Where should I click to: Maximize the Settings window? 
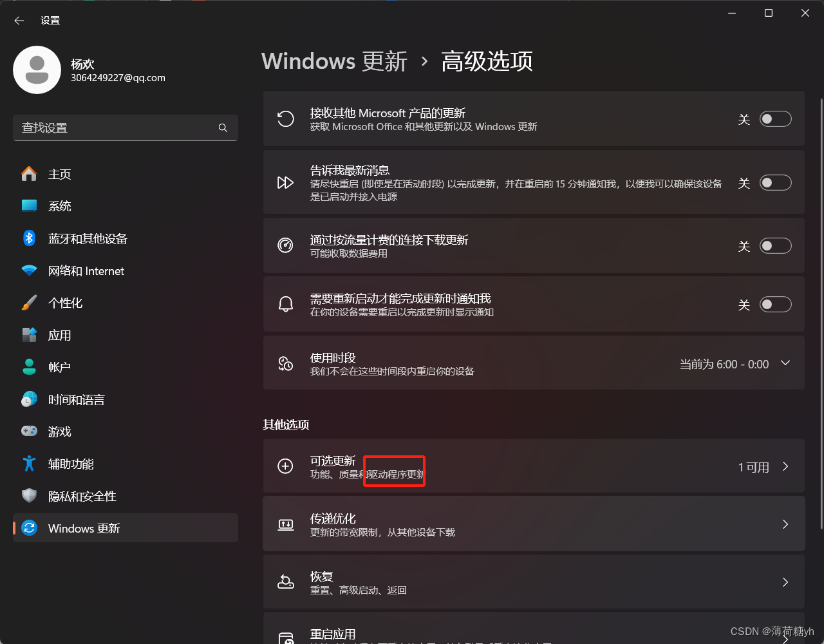(x=769, y=13)
